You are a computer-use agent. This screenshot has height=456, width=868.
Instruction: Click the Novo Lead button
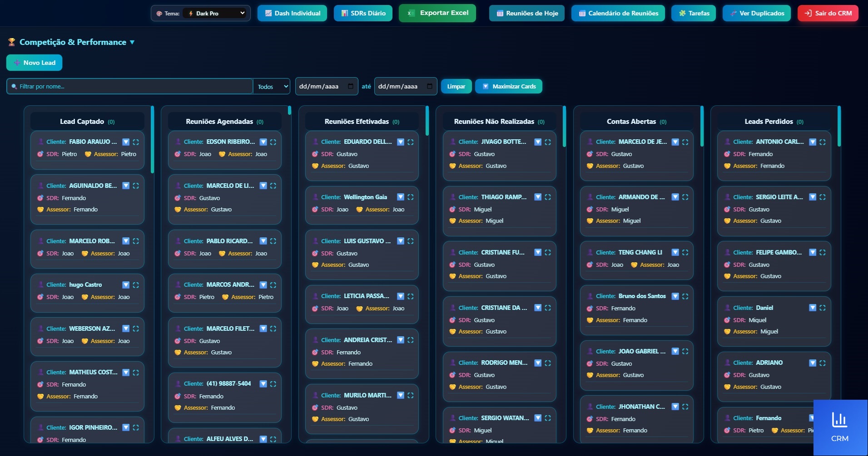pyautogui.click(x=35, y=63)
